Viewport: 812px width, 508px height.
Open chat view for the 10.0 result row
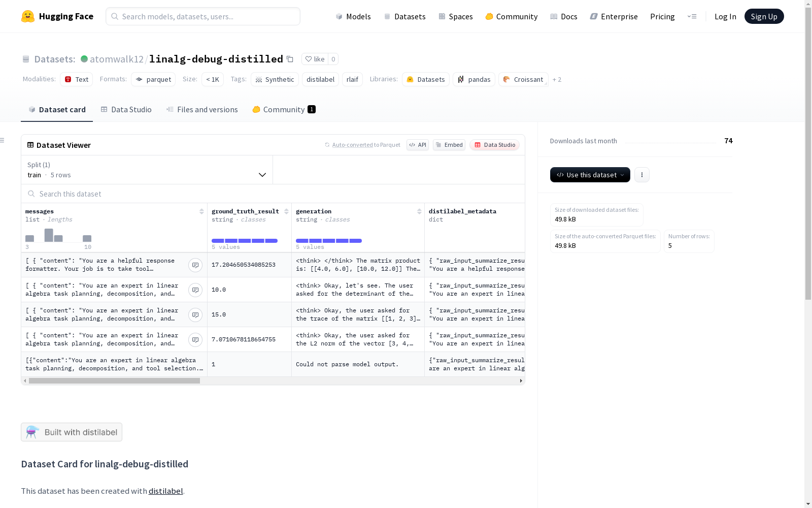[195, 290]
